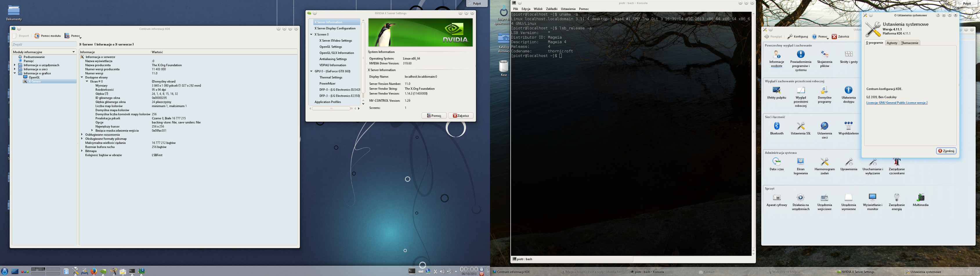Screen dimensions: 980x276
Task: Expand Obsługiwane rozszerzenia row
Action: point(82,135)
